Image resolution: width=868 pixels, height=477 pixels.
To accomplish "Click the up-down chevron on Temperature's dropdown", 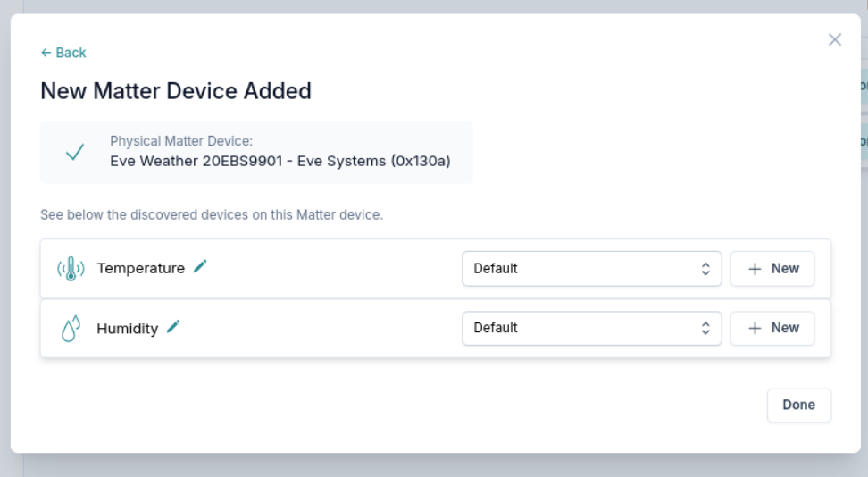I will pyautogui.click(x=705, y=269).
